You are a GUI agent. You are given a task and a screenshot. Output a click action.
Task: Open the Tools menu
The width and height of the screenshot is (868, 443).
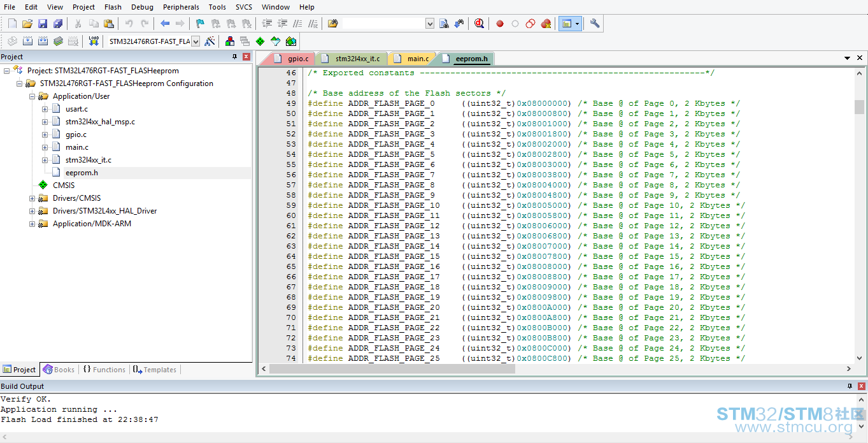[217, 7]
